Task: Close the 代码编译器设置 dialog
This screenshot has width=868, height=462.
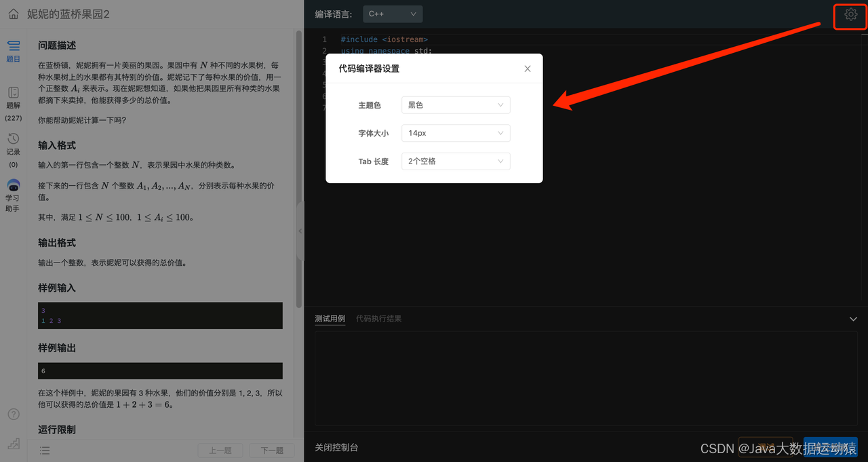Action: click(x=528, y=69)
